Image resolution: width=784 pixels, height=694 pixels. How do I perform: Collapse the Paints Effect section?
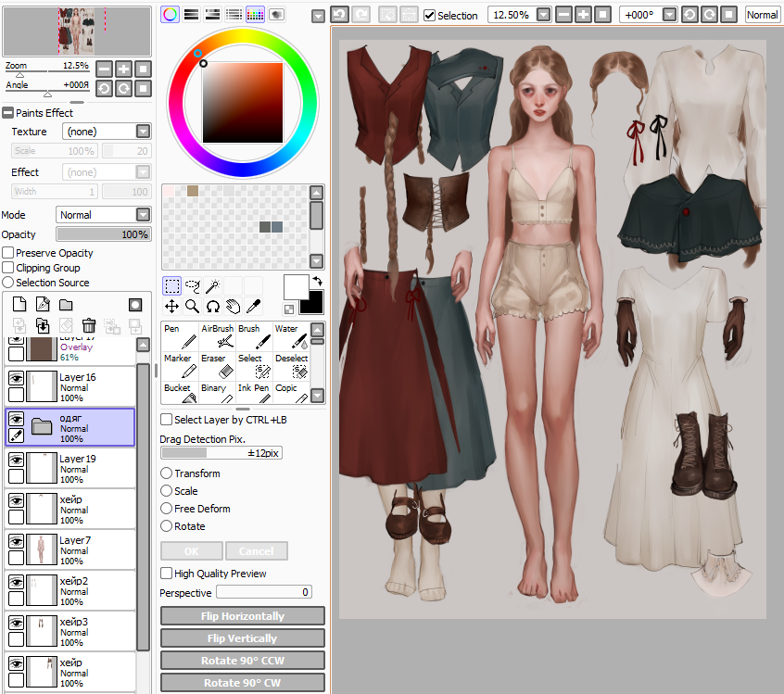point(7,112)
